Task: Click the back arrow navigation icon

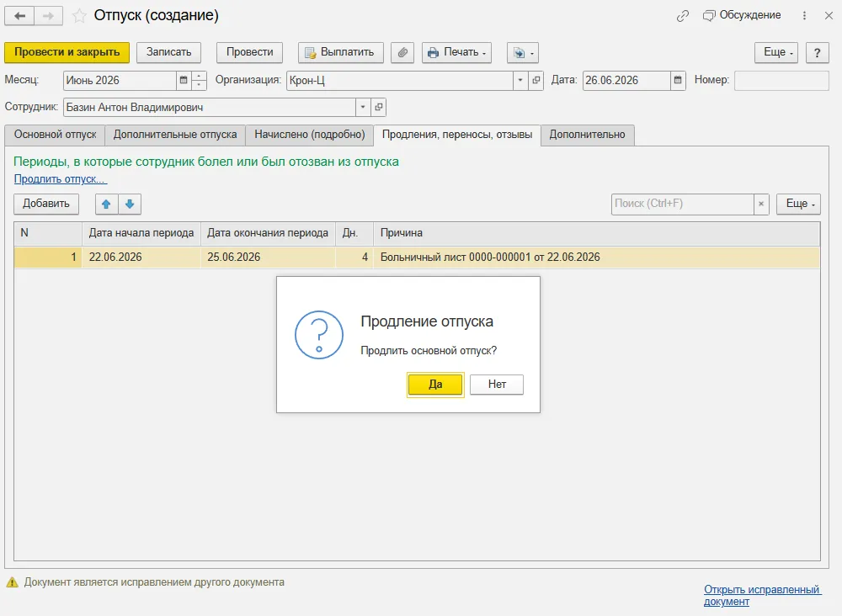Action: 20,16
